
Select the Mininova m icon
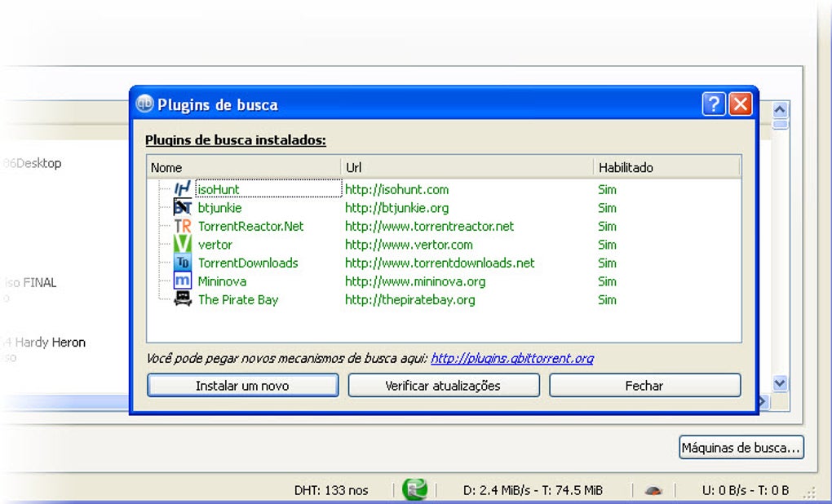click(x=183, y=281)
